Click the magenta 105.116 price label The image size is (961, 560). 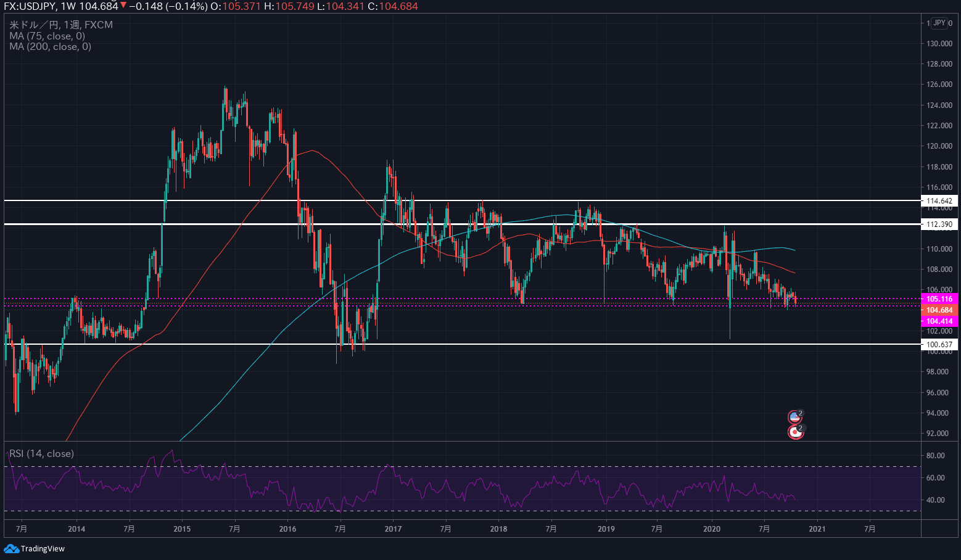pyautogui.click(x=939, y=299)
